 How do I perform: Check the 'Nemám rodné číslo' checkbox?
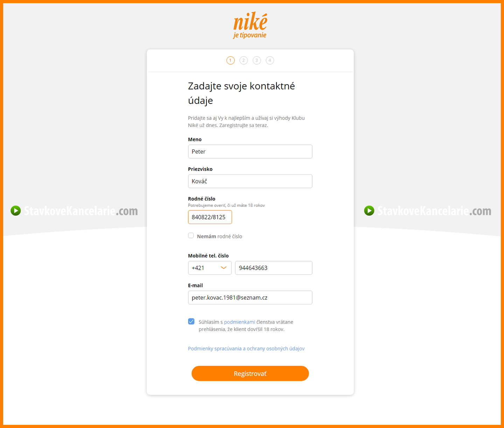click(x=191, y=236)
